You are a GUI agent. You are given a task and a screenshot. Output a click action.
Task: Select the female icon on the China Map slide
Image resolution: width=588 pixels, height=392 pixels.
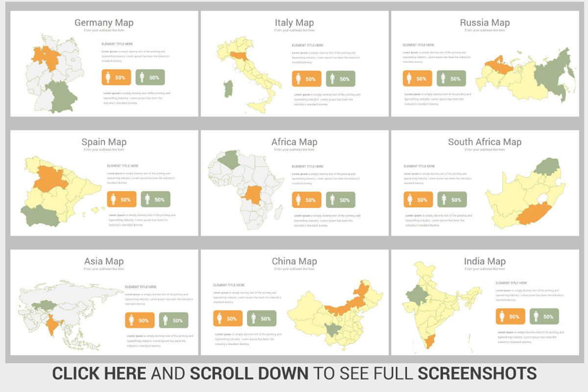pyautogui.click(x=220, y=318)
